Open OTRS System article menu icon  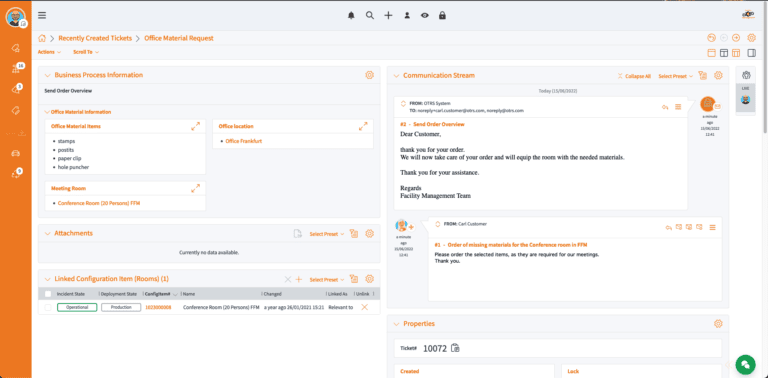pyautogui.click(x=678, y=107)
